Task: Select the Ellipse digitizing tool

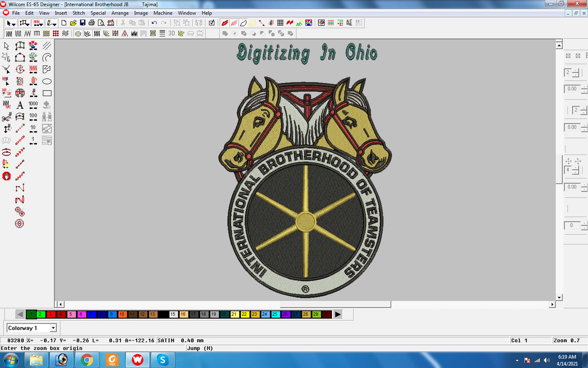Action: tap(46, 81)
